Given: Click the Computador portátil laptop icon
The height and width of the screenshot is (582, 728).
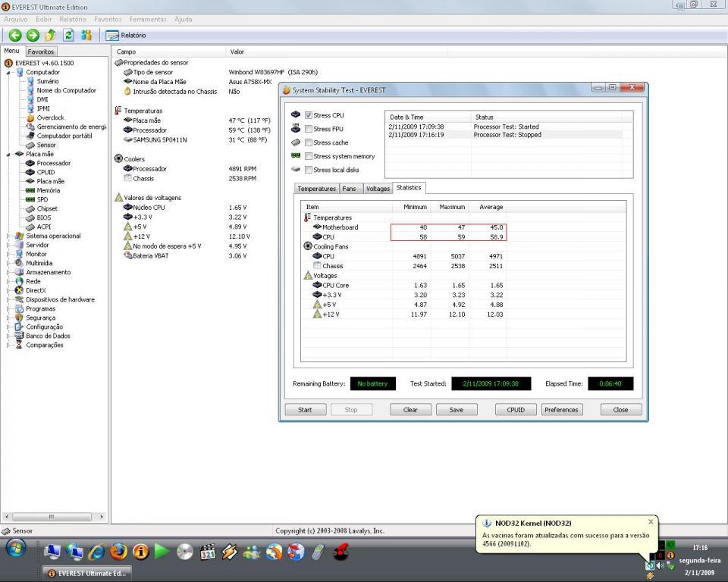Looking at the screenshot, I should pos(30,136).
